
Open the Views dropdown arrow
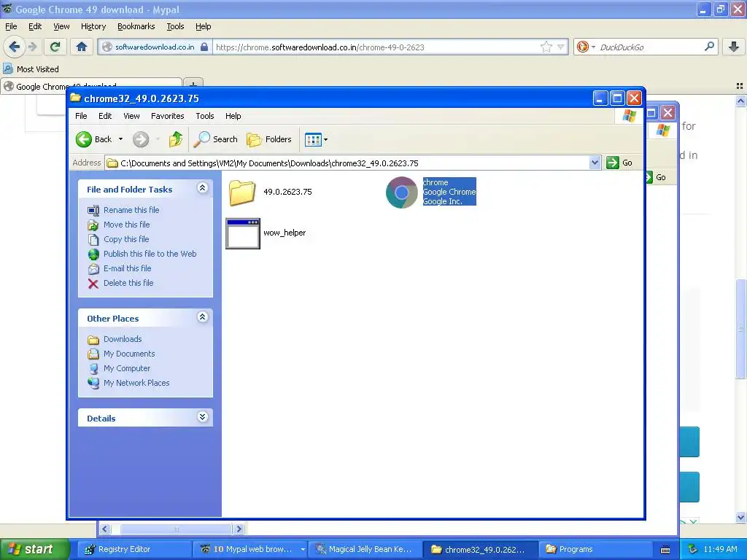coord(326,139)
